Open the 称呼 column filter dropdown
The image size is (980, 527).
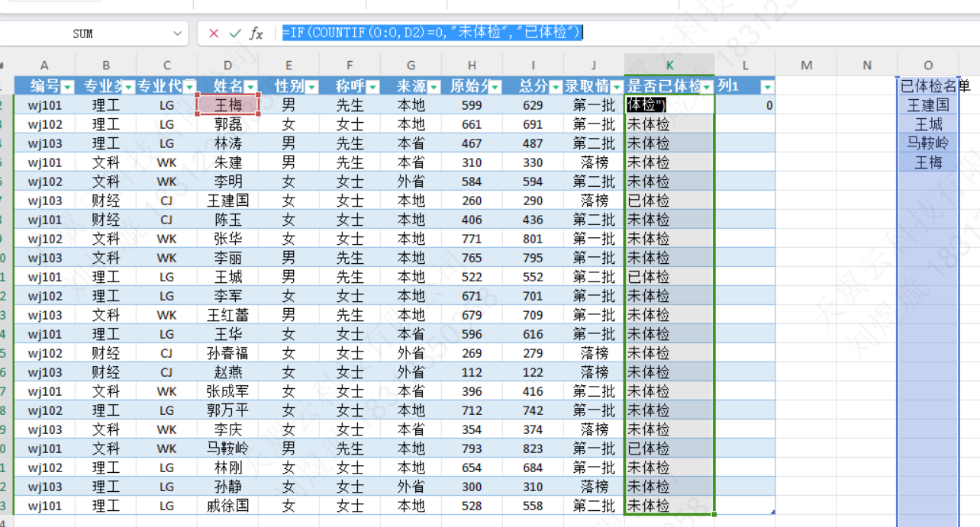click(372, 86)
